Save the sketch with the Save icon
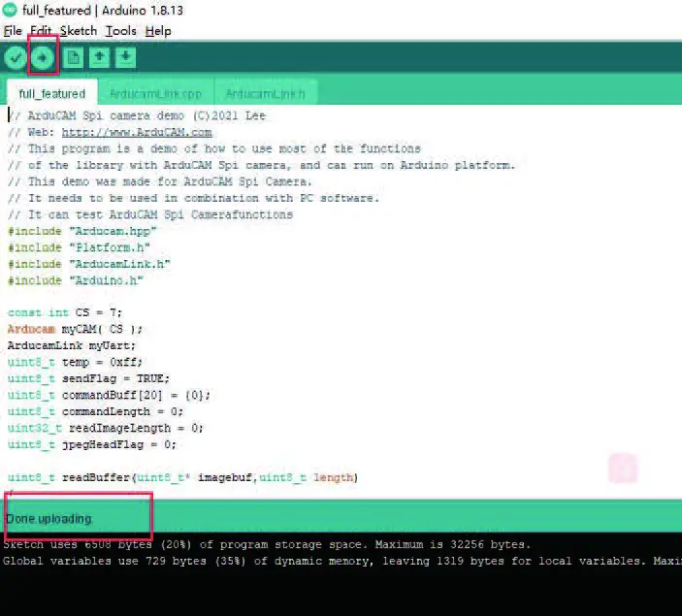The width and height of the screenshot is (682, 616). coord(126,57)
